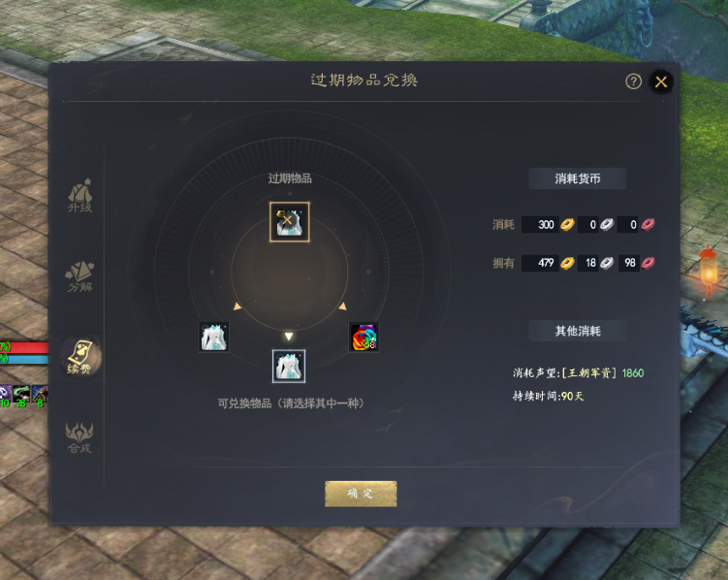
Task: Open the 合成 synthesis sidebar icon
Action: (x=79, y=437)
